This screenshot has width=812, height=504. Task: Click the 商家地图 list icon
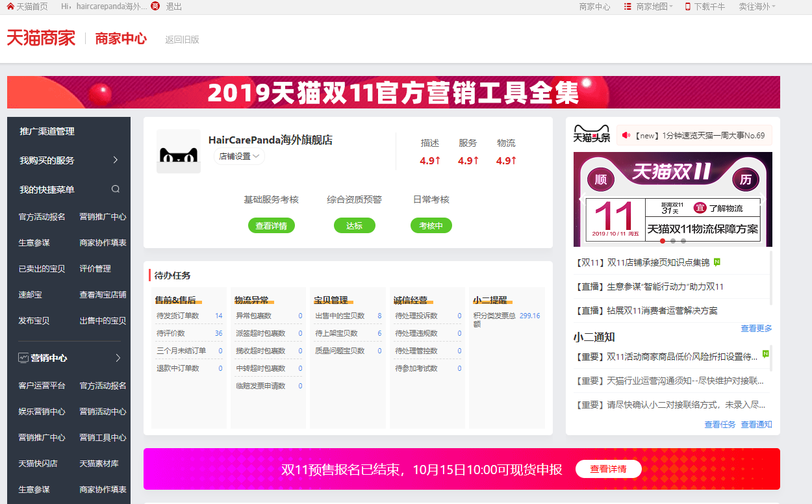tap(628, 6)
